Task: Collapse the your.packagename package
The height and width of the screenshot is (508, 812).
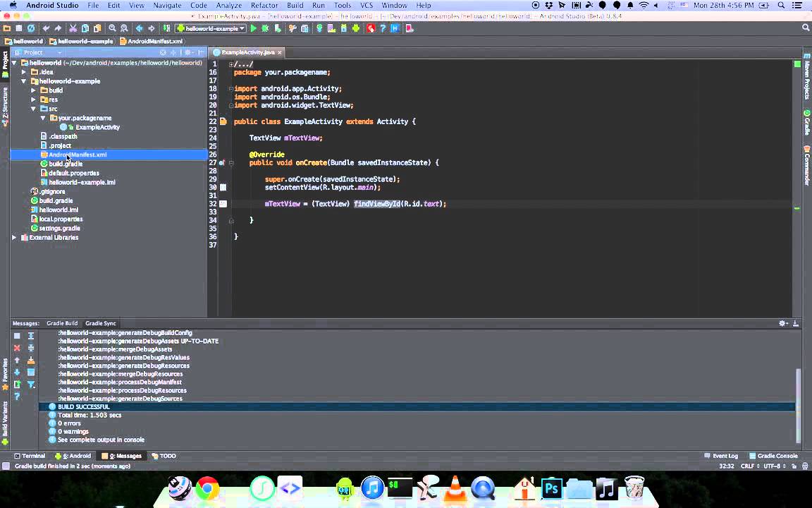Action: [43, 119]
